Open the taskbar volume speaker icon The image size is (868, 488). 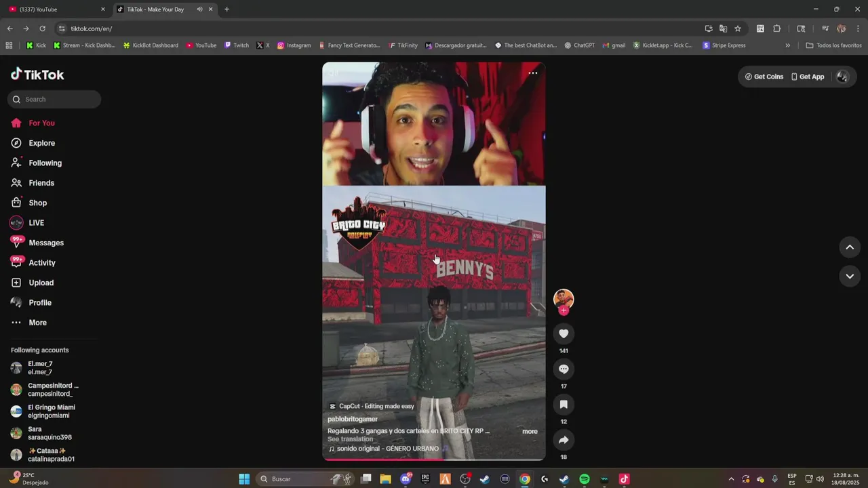click(x=820, y=479)
